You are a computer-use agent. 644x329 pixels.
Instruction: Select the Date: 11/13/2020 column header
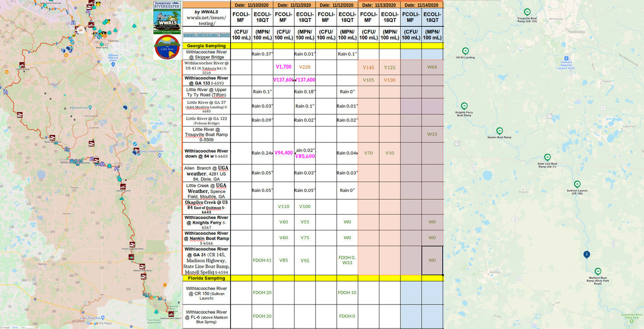coord(379,5)
